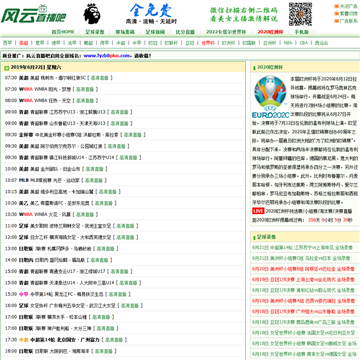Select 奥运会 in the league bar

pyautogui.click(x=322, y=43)
